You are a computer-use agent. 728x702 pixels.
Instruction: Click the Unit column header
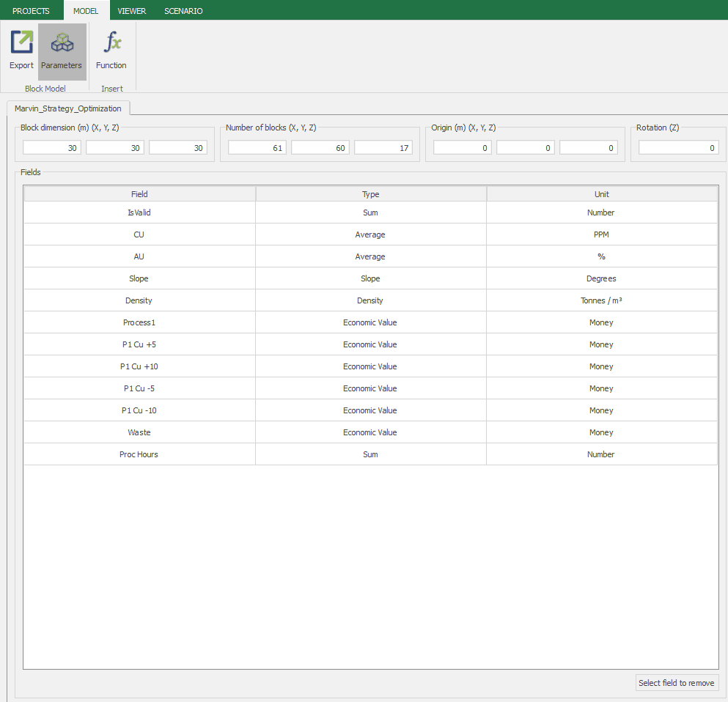[601, 194]
